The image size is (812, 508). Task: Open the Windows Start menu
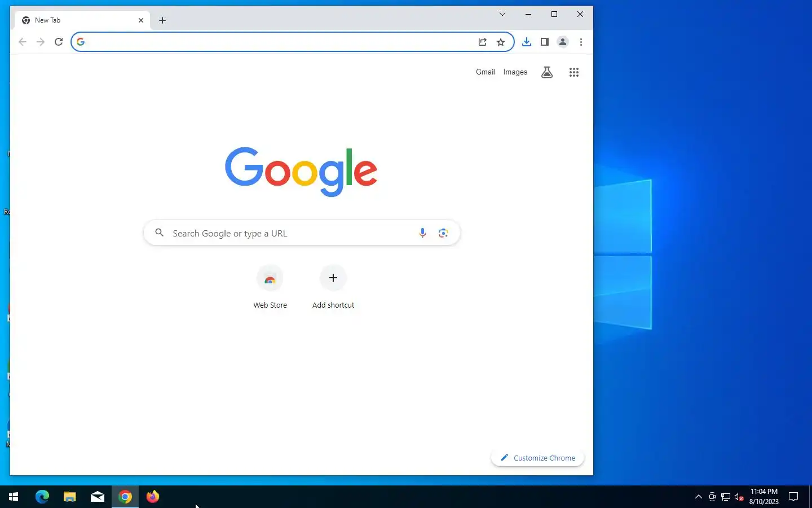coord(14,497)
